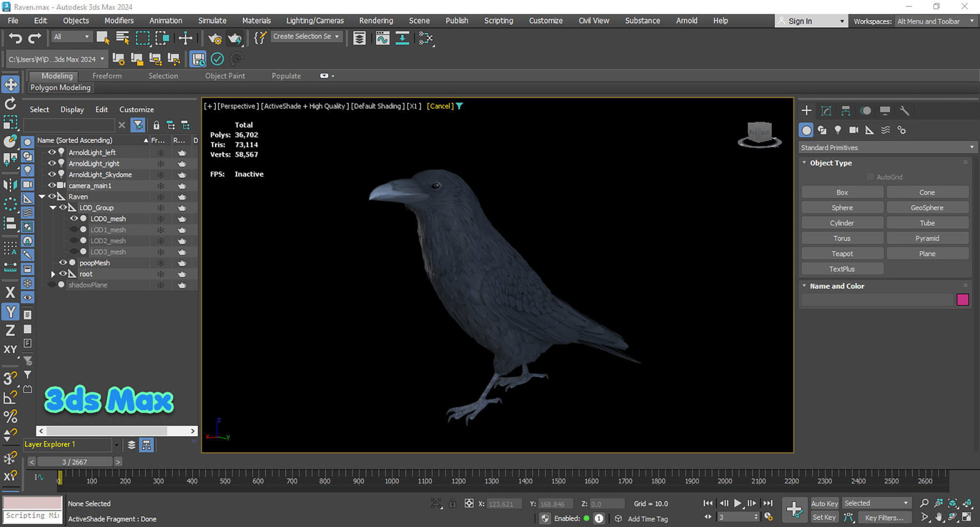Open the Curve Editor icon

[382, 38]
